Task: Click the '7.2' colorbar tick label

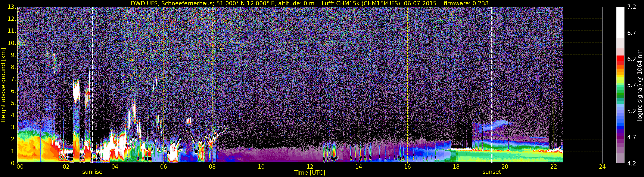Action: coord(632,7)
